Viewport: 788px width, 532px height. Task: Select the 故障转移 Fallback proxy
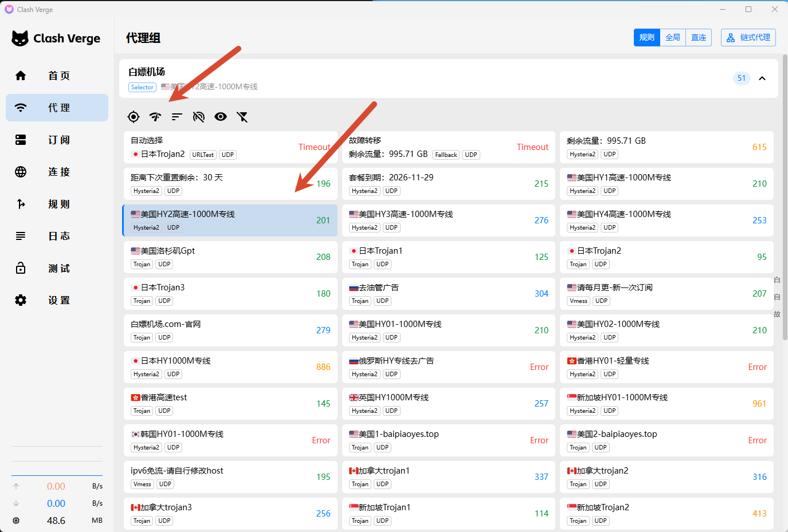(x=449, y=147)
